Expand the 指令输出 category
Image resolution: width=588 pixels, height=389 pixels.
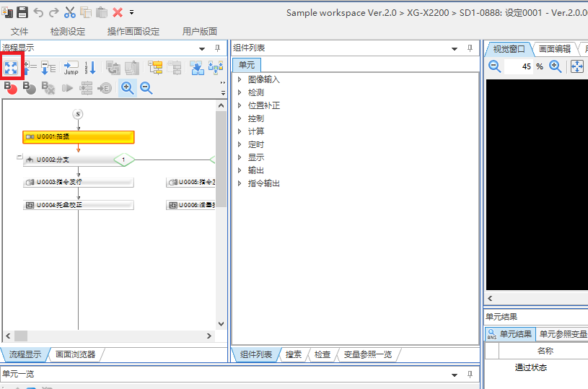pyautogui.click(x=240, y=183)
